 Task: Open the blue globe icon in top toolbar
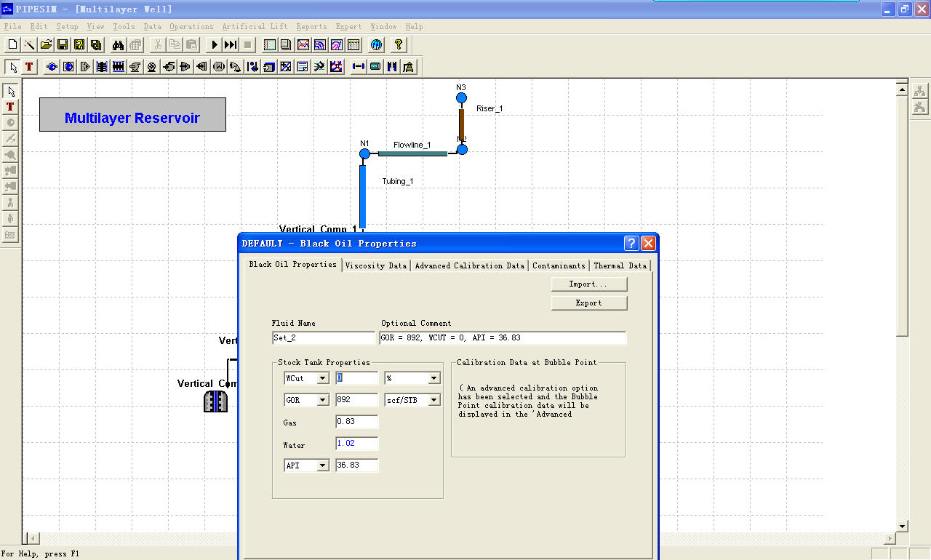click(376, 44)
